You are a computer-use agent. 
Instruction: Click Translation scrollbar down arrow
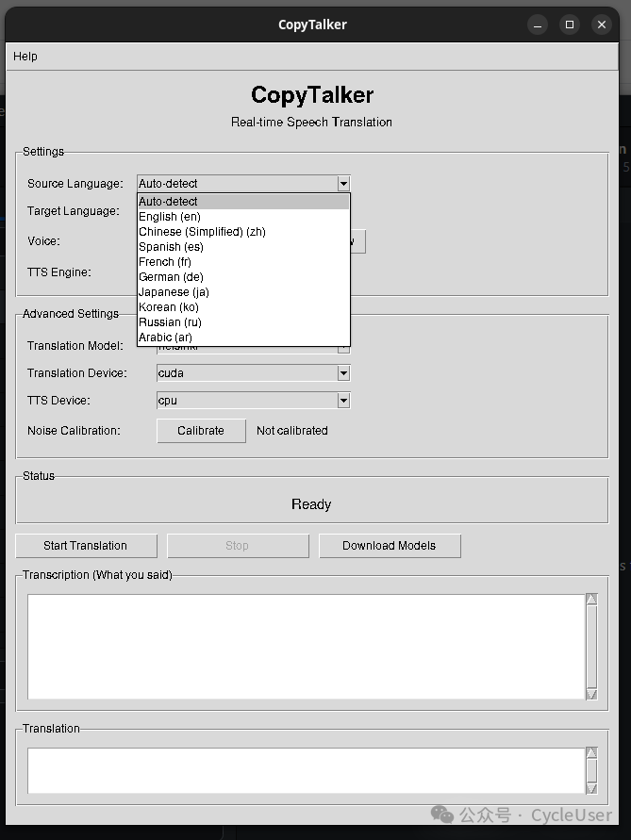coord(592,788)
